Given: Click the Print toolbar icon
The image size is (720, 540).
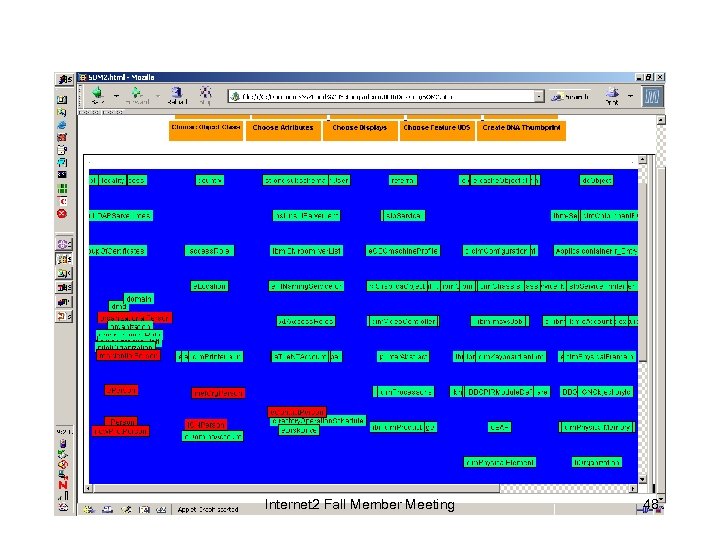Looking at the screenshot, I should [x=612, y=96].
